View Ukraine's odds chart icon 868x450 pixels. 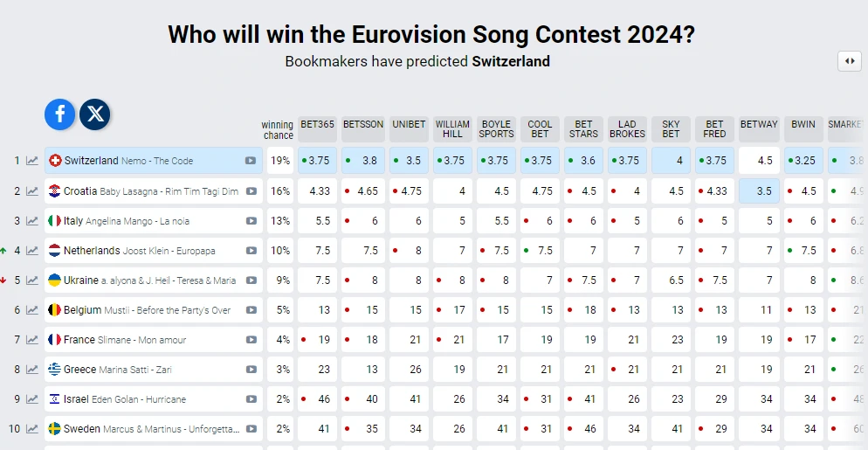pos(32,280)
